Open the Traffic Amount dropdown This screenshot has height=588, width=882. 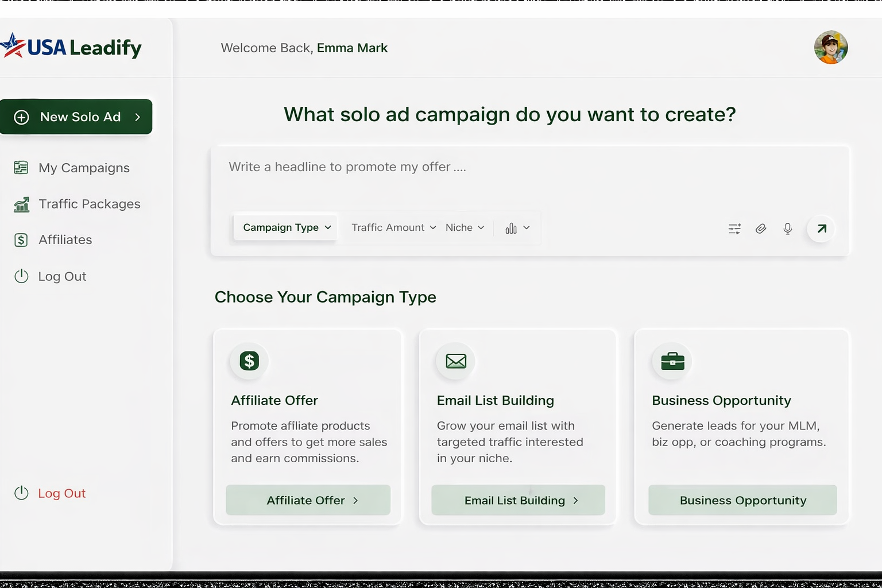tap(393, 227)
